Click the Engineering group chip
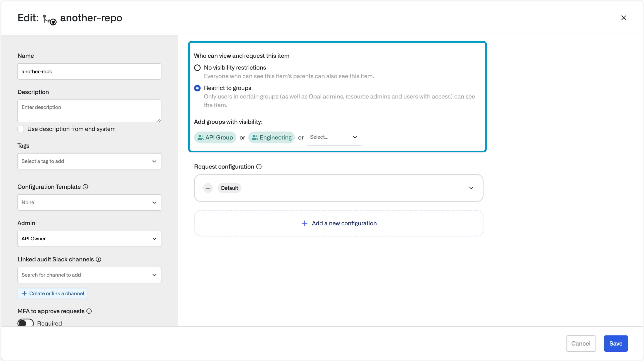 pos(271,137)
